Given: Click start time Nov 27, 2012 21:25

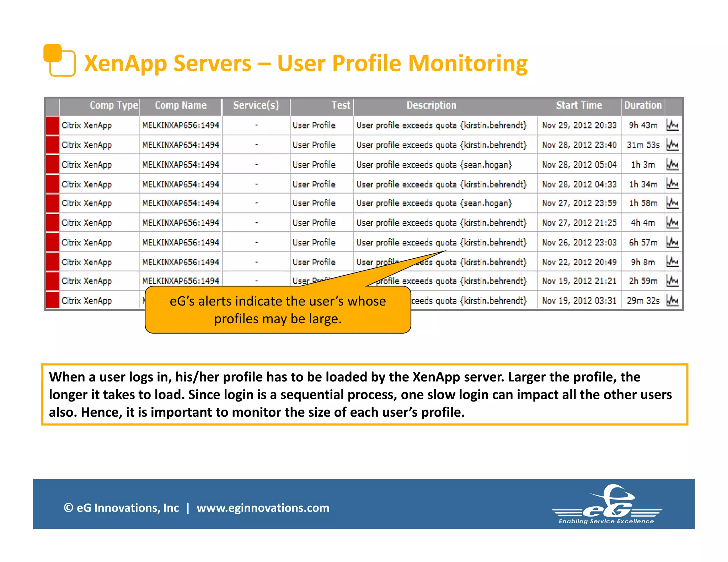Looking at the screenshot, I should coord(579,223).
